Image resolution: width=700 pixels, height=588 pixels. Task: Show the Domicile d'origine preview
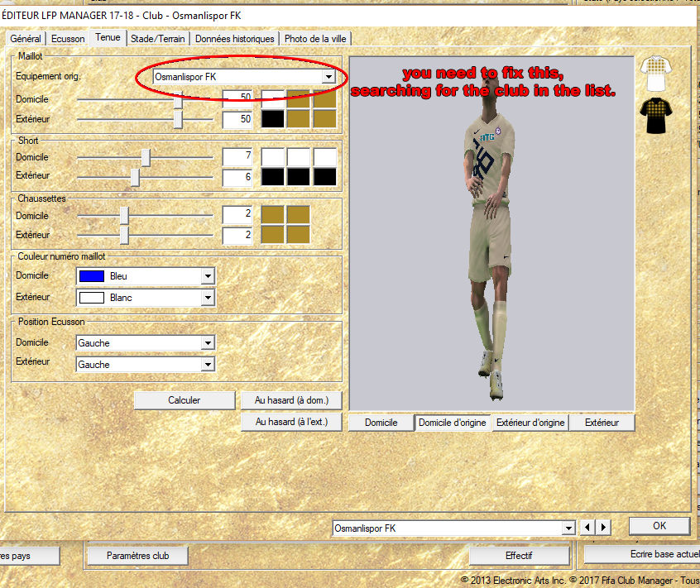(x=453, y=423)
